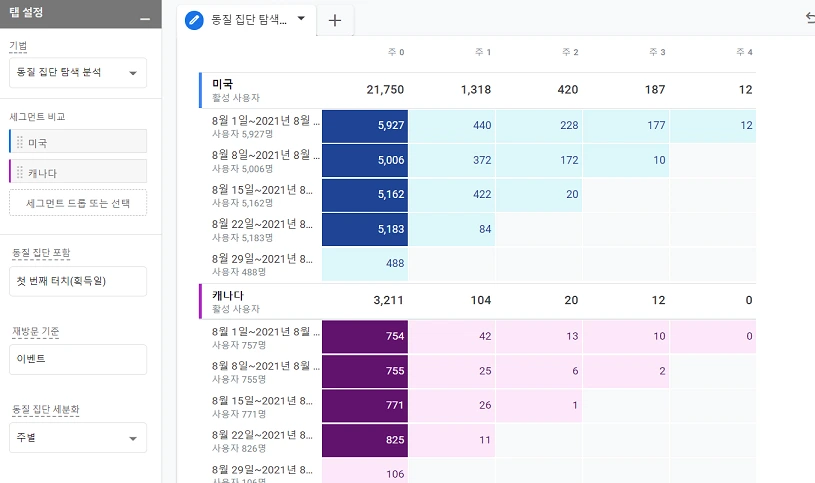The width and height of the screenshot is (815, 483).
Task: Click the dark purple cell 755
Action: (365, 371)
